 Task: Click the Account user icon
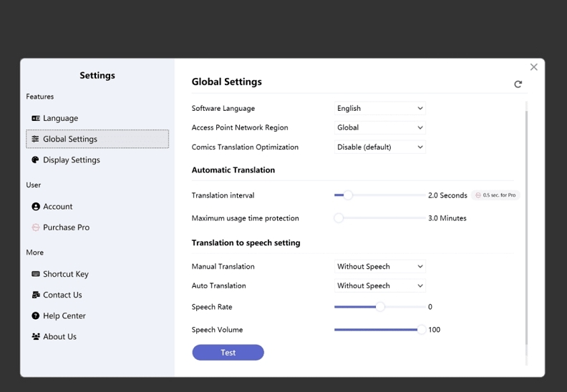click(36, 207)
